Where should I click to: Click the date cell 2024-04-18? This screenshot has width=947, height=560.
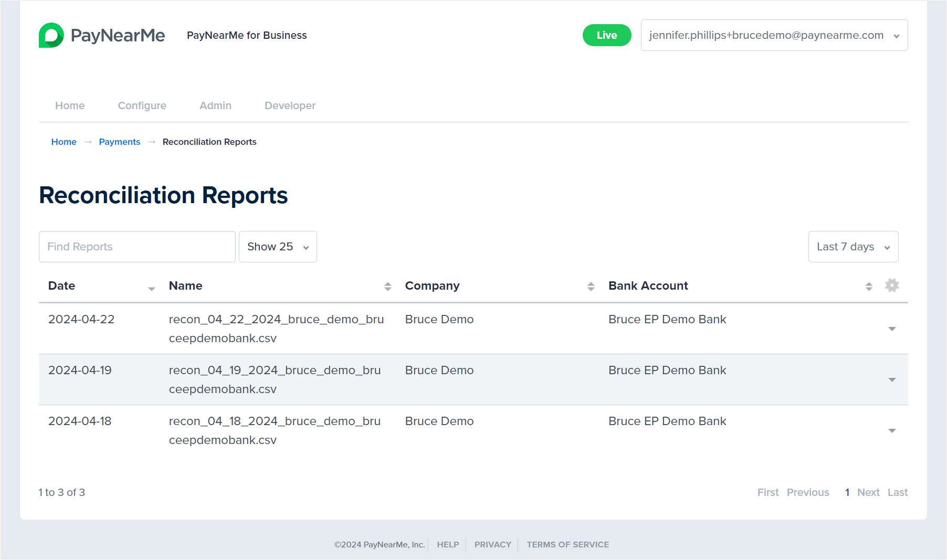80,421
